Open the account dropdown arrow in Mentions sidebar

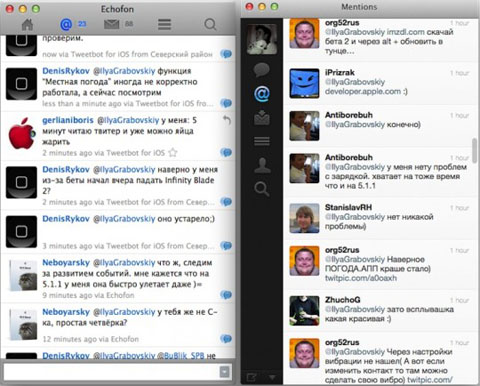tap(272, 377)
